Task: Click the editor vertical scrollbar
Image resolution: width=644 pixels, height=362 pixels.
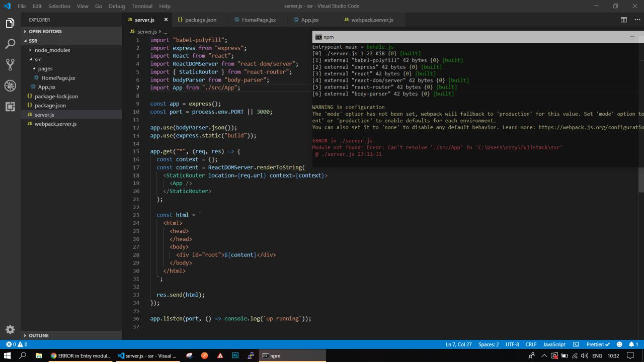Action: point(641,179)
